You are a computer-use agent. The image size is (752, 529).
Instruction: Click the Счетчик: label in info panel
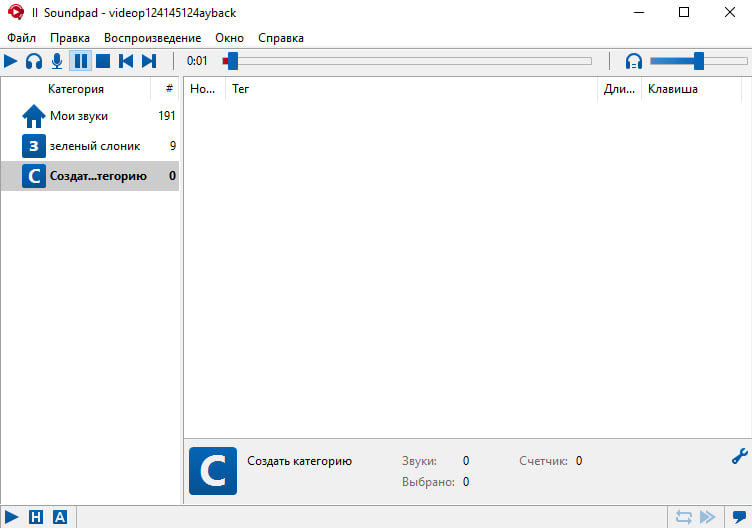(543, 461)
